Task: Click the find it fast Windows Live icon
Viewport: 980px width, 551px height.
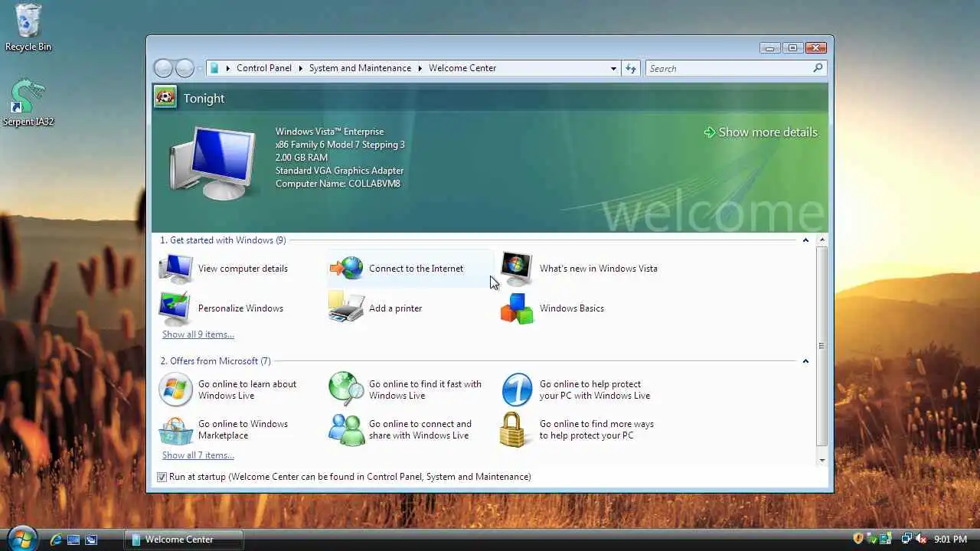Action: point(346,390)
